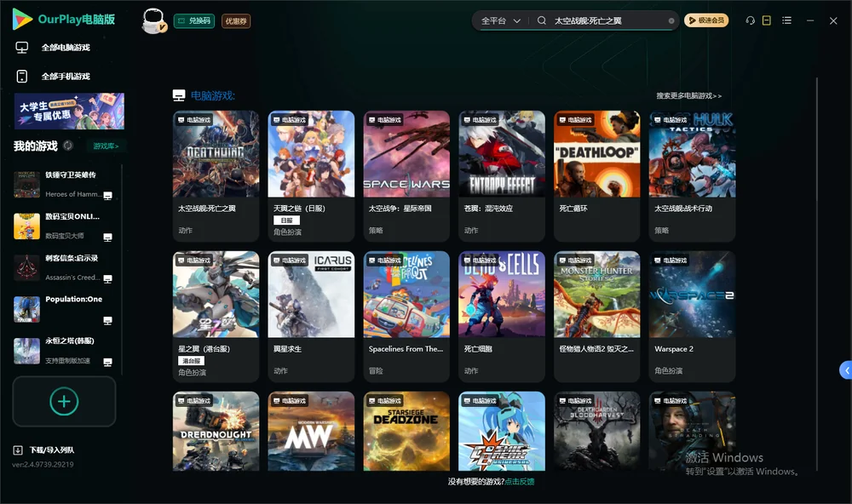The image size is (852, 504).
Task: Click the OurPlay logo in the header
Action: click(64, 20)
